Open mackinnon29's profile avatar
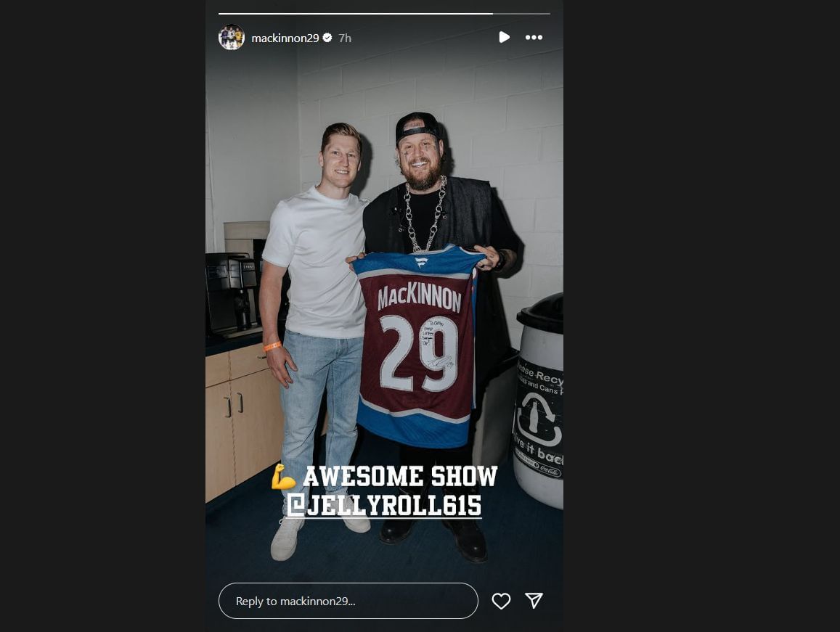 232,37
